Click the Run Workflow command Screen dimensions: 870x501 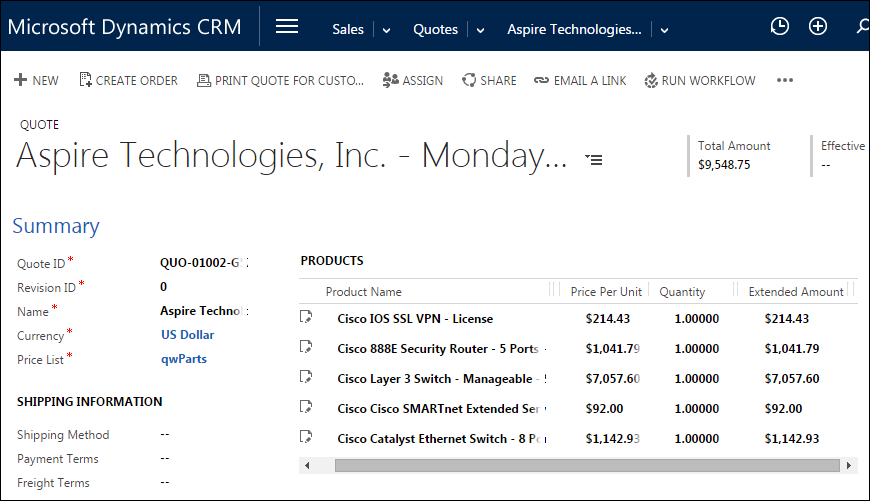[x=700, y=80]
